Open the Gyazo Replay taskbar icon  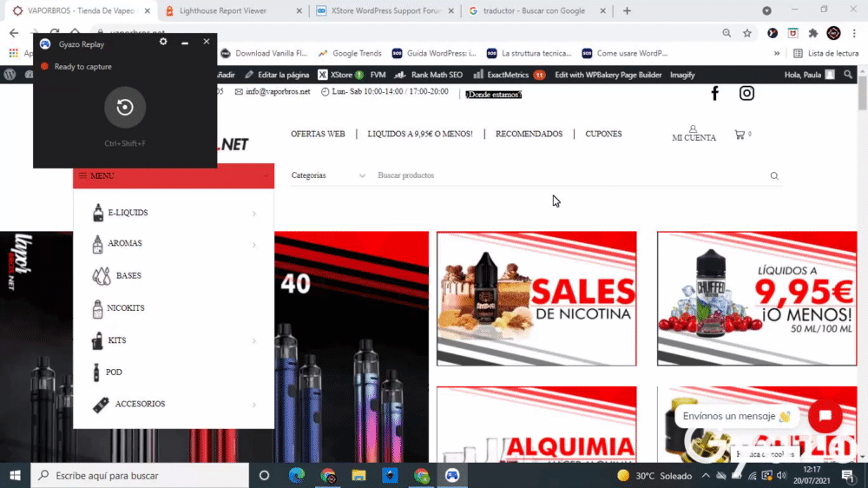pyautogui.click(x=452, y=475)
